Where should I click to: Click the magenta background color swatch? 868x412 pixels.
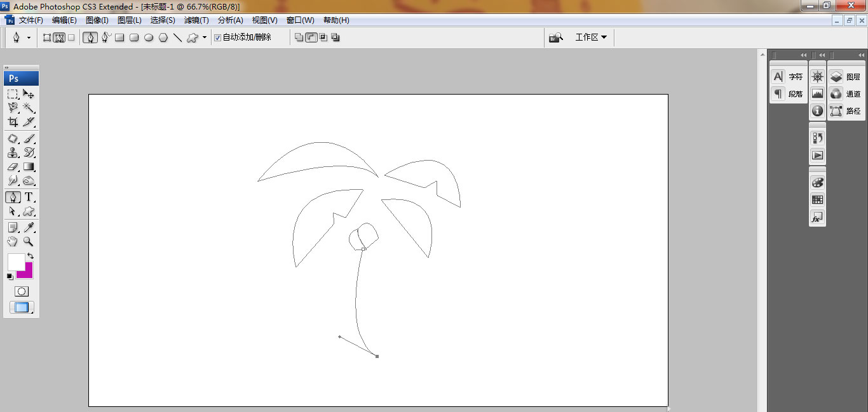(26, 272)
